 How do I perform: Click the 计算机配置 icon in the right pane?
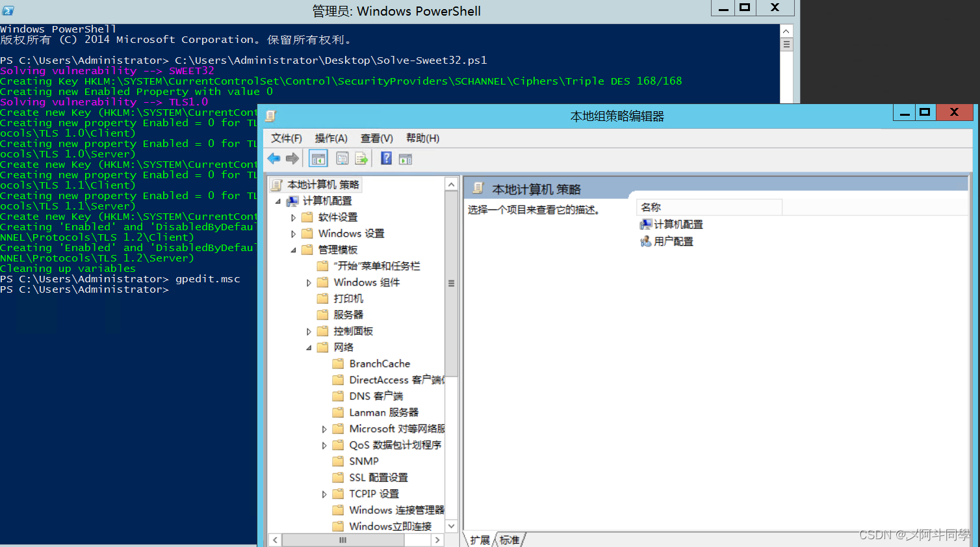click(645, 224)
